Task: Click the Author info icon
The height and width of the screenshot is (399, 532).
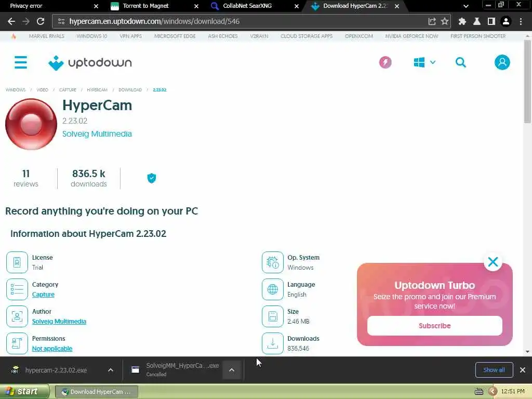Action: click(17, 316)
